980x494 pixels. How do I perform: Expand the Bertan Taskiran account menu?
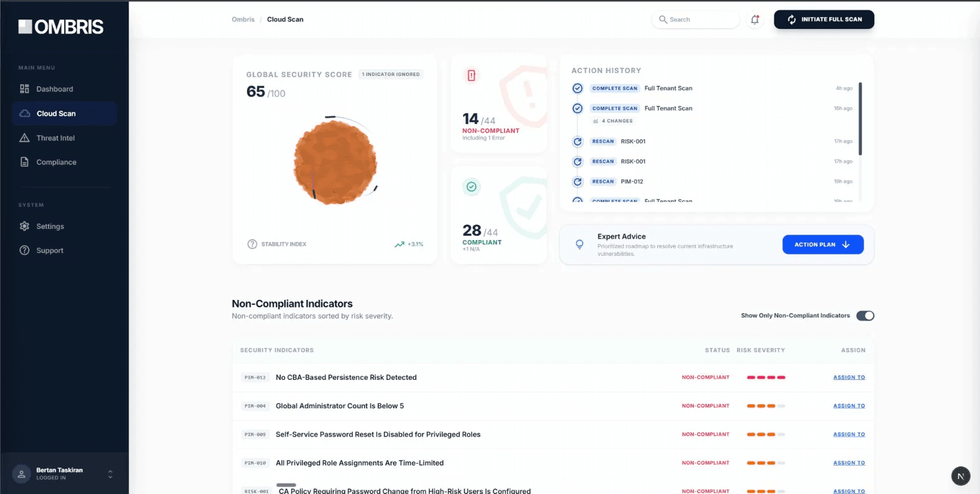click(111, 473)
